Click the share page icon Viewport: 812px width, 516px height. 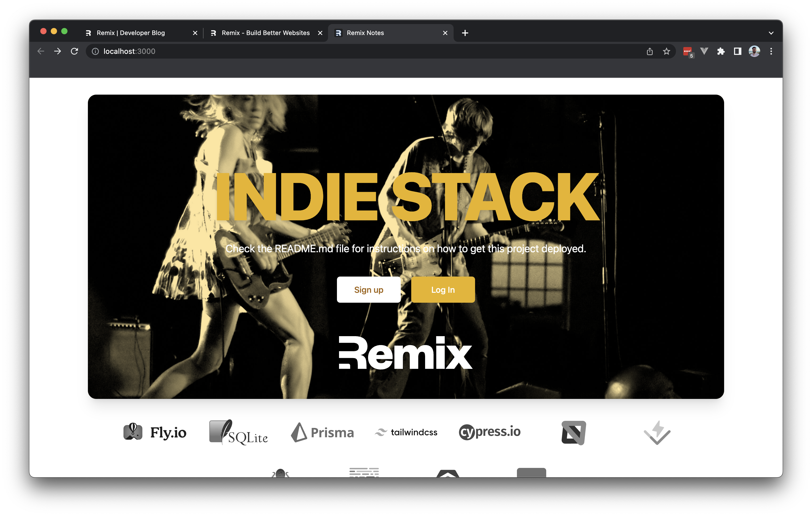650,51
